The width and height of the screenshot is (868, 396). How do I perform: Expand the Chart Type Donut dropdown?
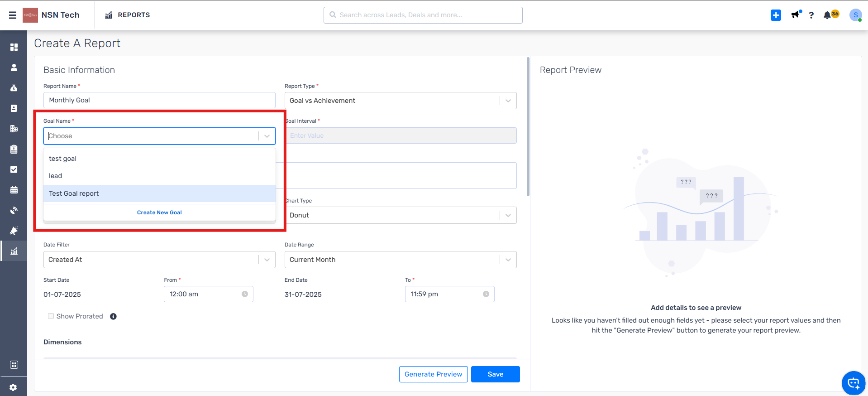click(x=401, y=215)
